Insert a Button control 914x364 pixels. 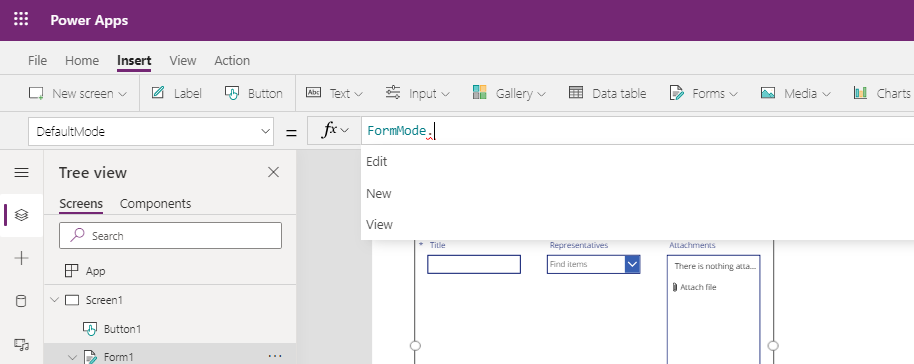(x=254, y=93)
